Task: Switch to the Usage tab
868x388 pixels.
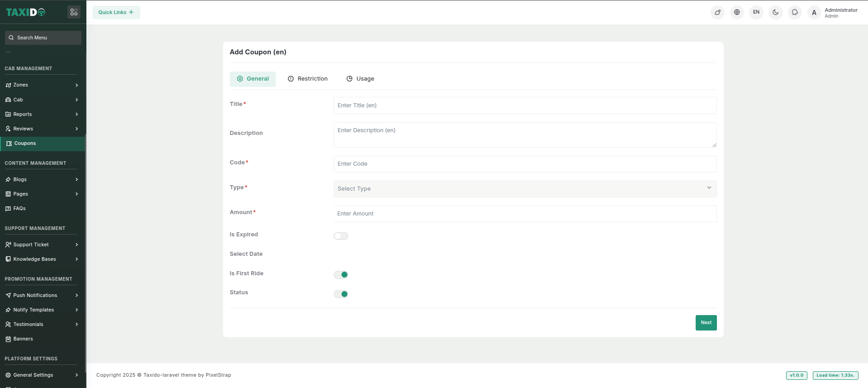Action: [x=360, y=79]
